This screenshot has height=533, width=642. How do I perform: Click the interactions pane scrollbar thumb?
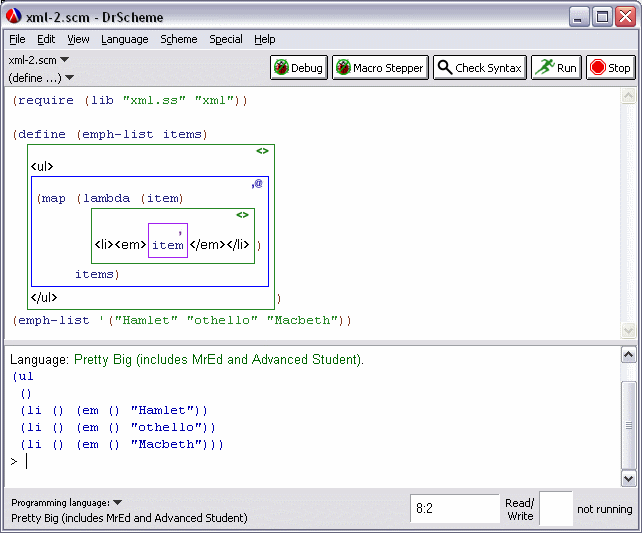pos(628,425)
